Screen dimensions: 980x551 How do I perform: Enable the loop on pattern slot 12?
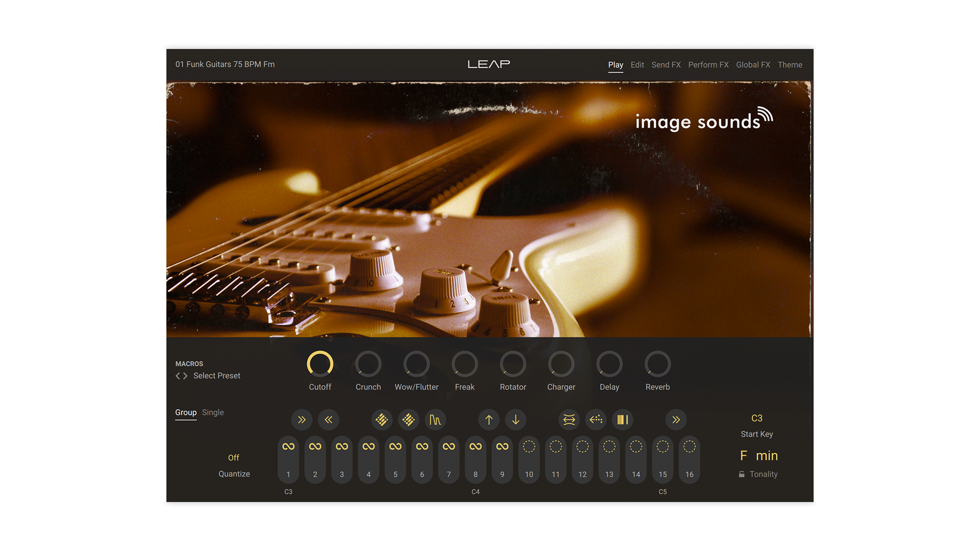[582, 445]
